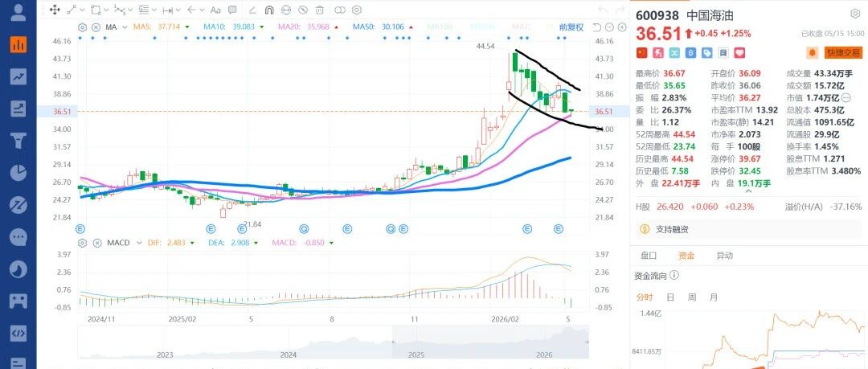Click the pink heart favorite icon
The width and height of the screenshot is (868, 369).
tap(739, 52)
